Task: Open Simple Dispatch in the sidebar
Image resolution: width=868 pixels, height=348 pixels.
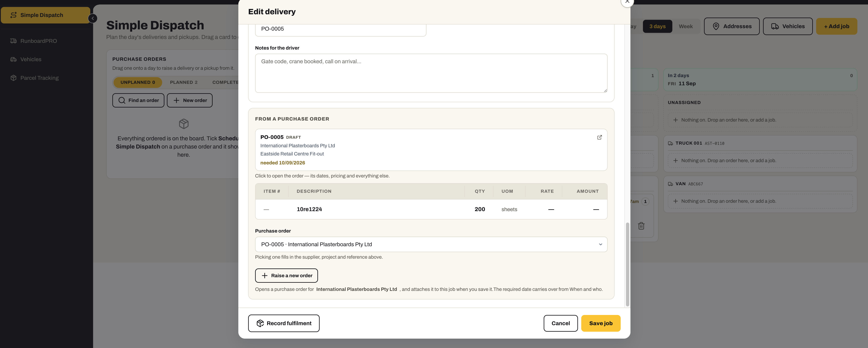Action: point(46,15)
